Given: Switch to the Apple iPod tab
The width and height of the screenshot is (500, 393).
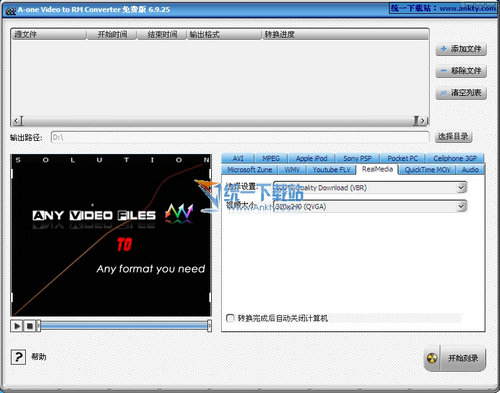Looking at the screenshot, I should tap(311, 158).
